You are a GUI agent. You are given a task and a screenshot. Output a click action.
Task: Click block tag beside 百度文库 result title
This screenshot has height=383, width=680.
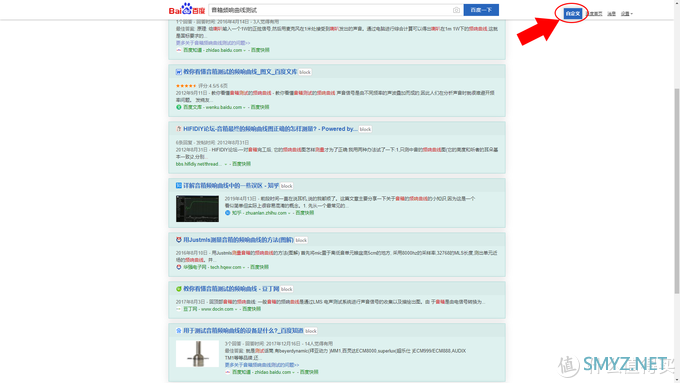305,72
